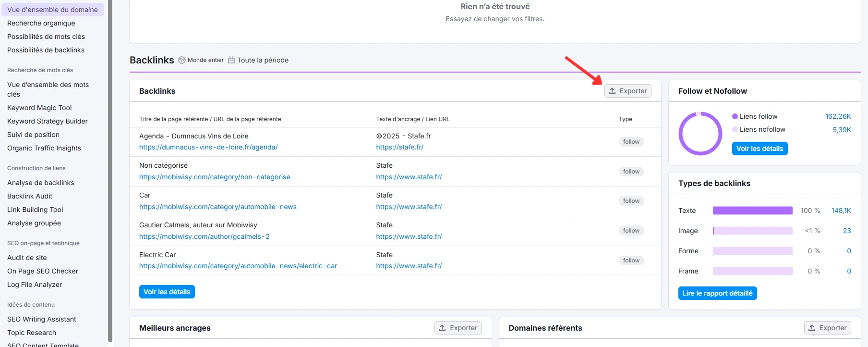Screen dimensions: 868x347
Task: Click the purple Liens follow legend dot
Action: click(735, 116)
